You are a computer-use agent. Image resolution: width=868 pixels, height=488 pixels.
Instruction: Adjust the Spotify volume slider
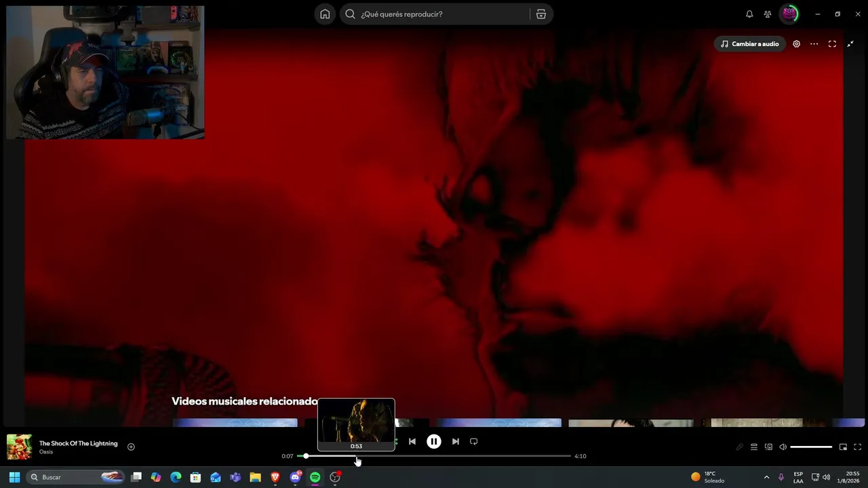click(x=811, y=447)
